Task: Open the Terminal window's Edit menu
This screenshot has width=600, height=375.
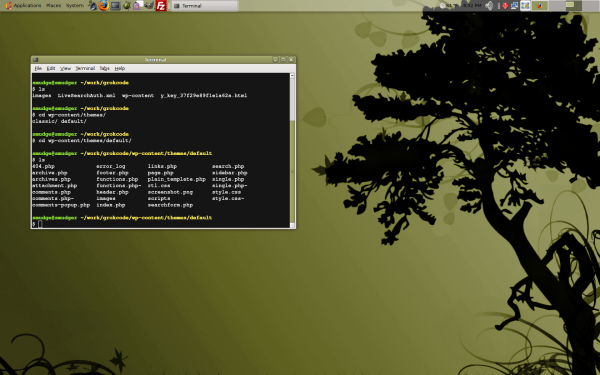Action: pyautogui.click(x=51, y=68)
